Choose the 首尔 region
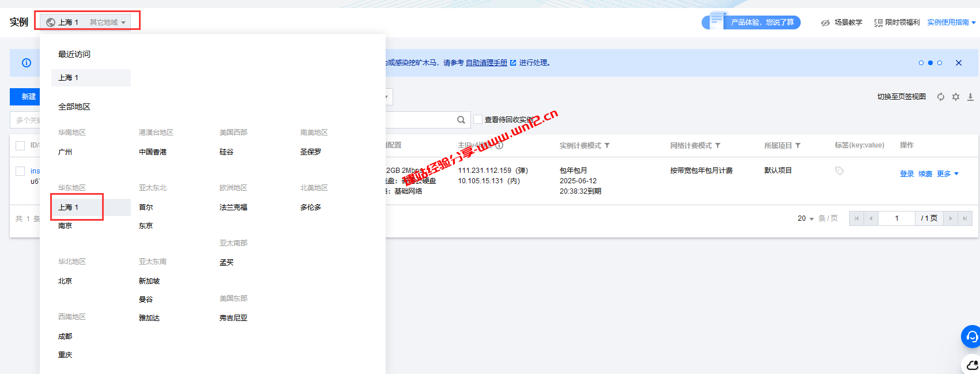The width and height of the screenshot is (980, 374). tap(146, 207)
